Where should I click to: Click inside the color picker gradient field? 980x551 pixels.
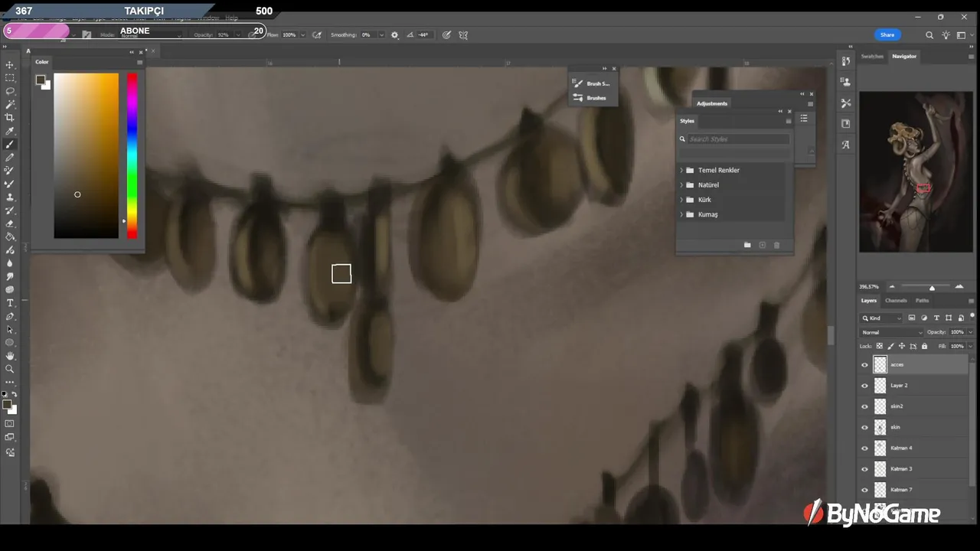point(87,155)
